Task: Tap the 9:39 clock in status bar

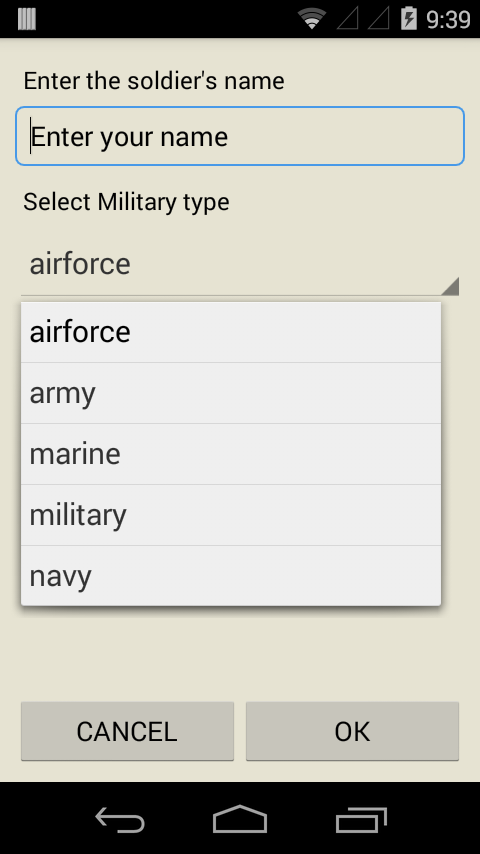Action: [448, 20]
